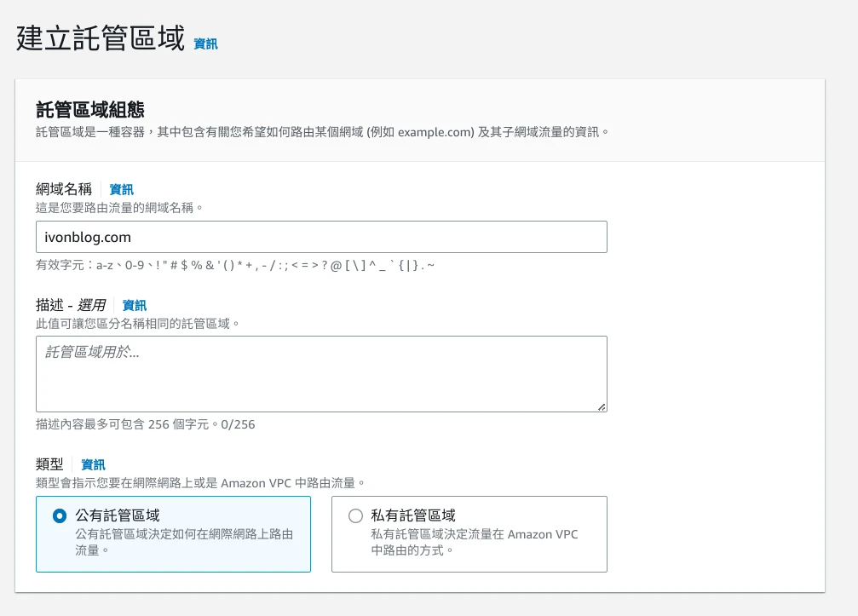The image size is (858, 616).
Task: Click the 託管區域組態 panel heading
Action: coord(89,109)
